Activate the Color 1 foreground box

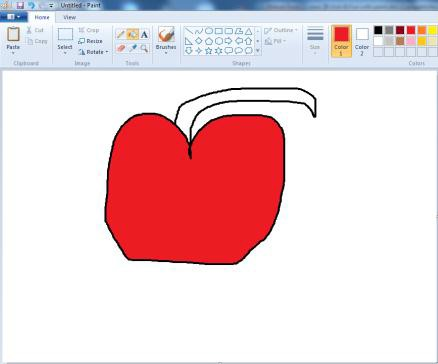click(x=341, y=41)
